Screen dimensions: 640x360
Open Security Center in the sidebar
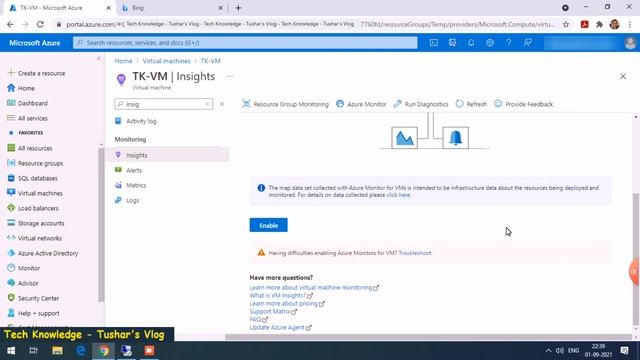click(x=33, y=298)
